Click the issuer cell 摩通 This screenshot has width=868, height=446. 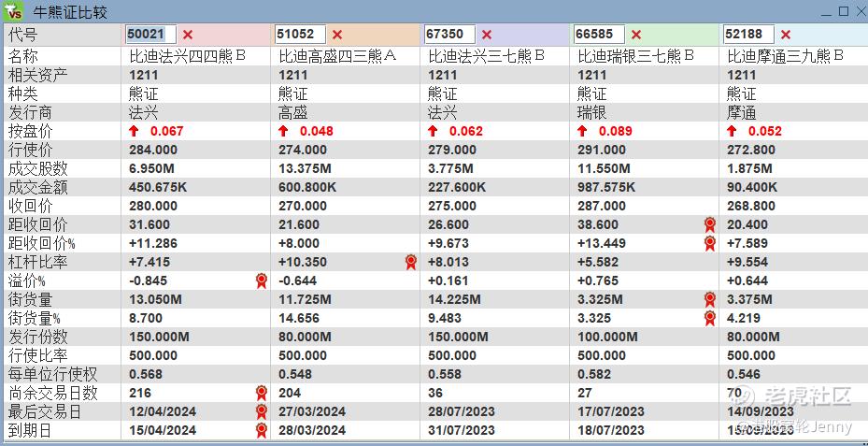click(741, 113)
